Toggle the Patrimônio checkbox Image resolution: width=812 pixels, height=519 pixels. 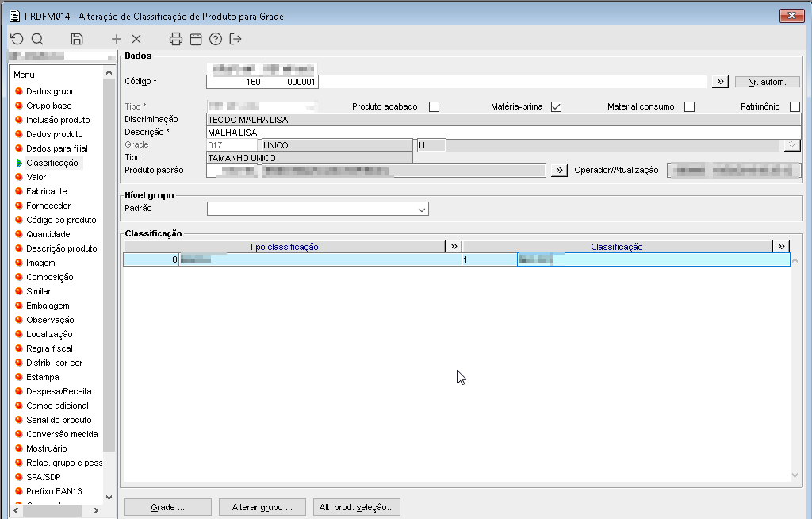coord(795,106)
